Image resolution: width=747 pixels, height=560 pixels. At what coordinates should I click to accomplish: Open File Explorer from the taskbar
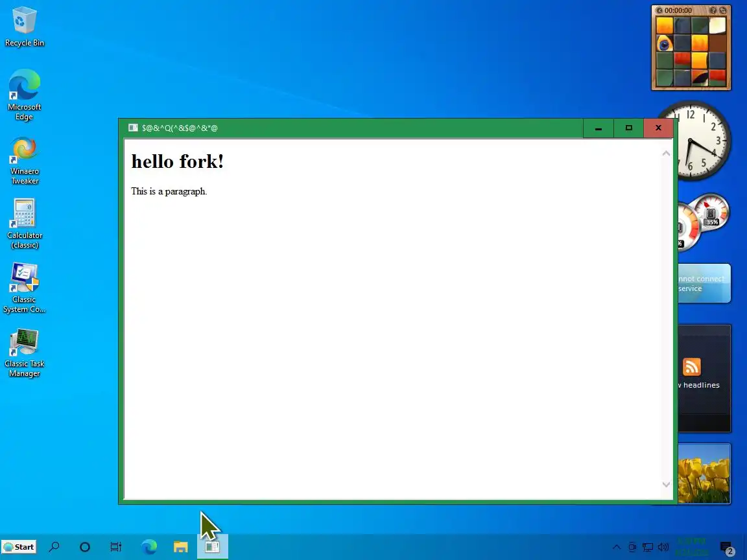pyautogui.click(x=180, y=546)
